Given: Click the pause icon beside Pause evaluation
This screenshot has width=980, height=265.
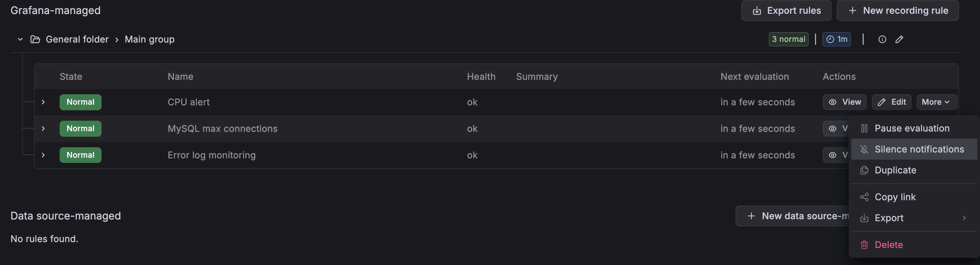Looking at the screenshot, I should coord(865,128).
